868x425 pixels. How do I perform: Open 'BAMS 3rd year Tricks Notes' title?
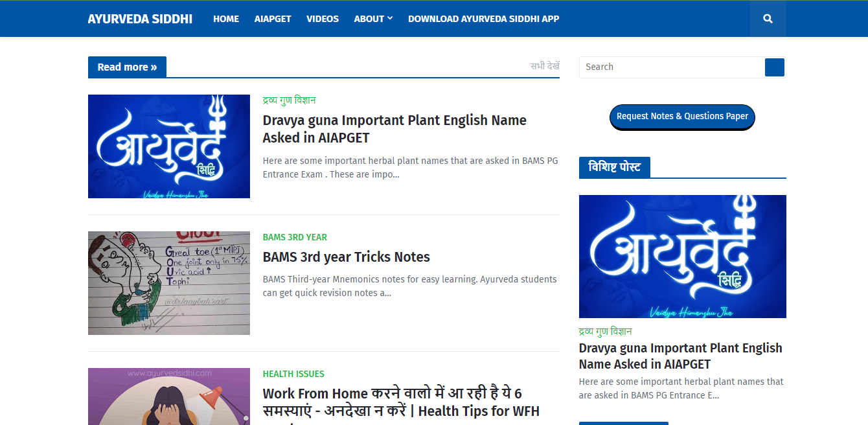click(x=347, y=257)
